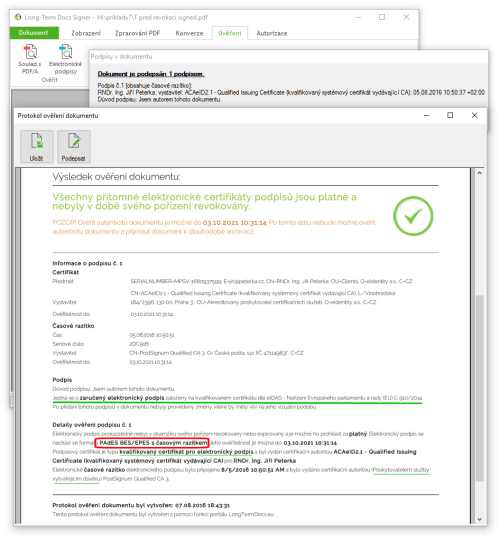
Task: Click the 'Certifikát' subheading
Action: (65, 272)
